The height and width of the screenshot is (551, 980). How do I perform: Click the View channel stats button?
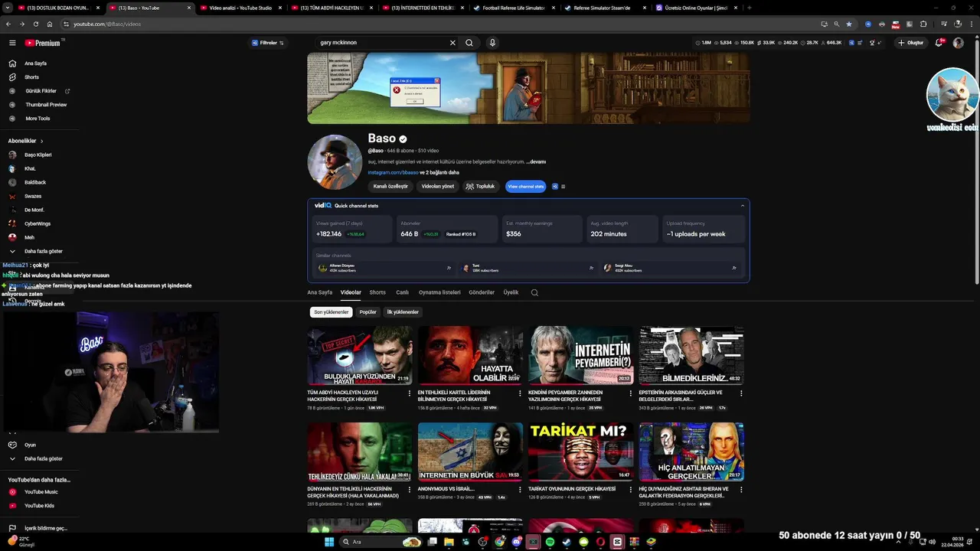click(x=526, y=186)
